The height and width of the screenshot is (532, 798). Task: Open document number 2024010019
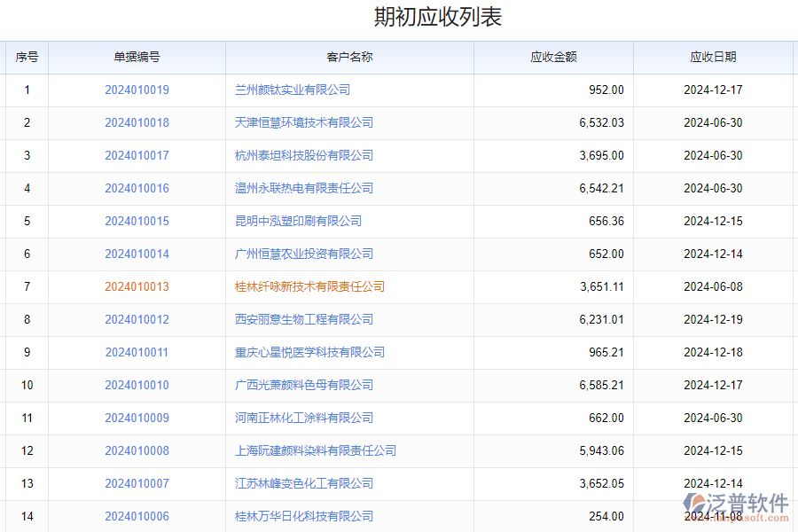(x=136, y=90)
